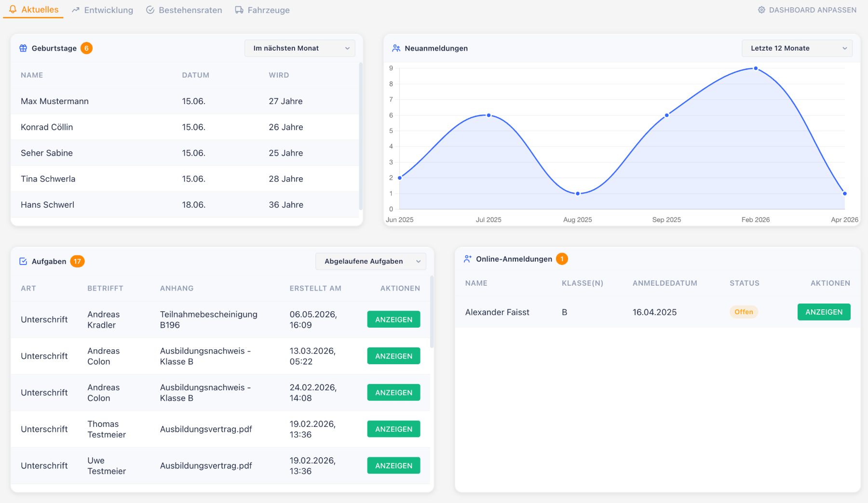Image resolution: width=868 pixels, height=503 pixels.
Task: Click the Online-Anmeldungen count badge 1
Action: point(562,259)
